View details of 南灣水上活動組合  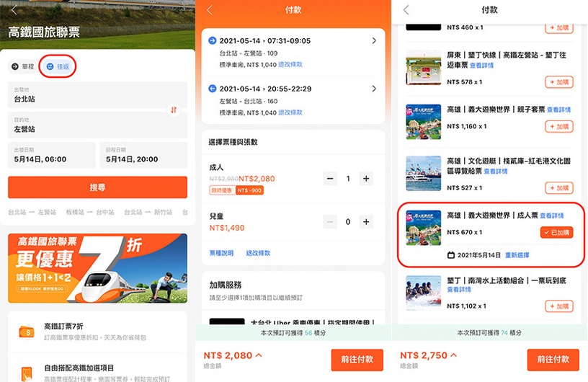pos(458,289)
